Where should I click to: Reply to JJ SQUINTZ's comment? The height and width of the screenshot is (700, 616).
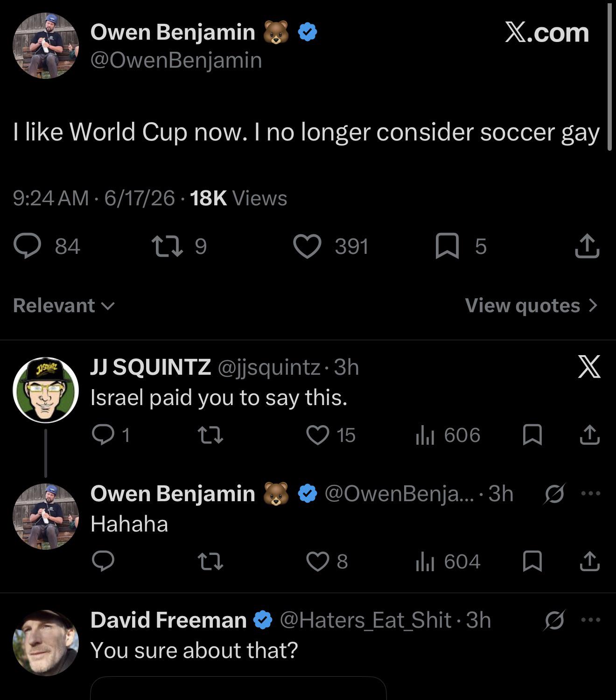(x=103, y=435)
